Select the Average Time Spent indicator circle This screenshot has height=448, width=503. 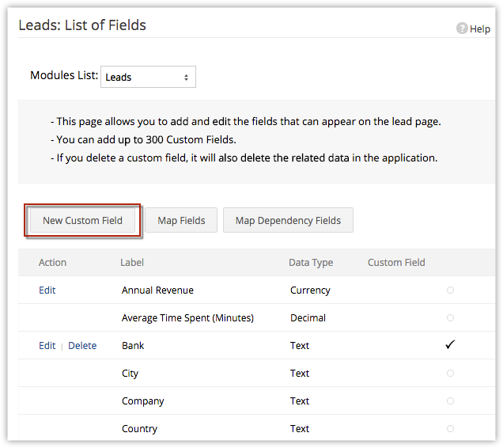click(450, 317)
